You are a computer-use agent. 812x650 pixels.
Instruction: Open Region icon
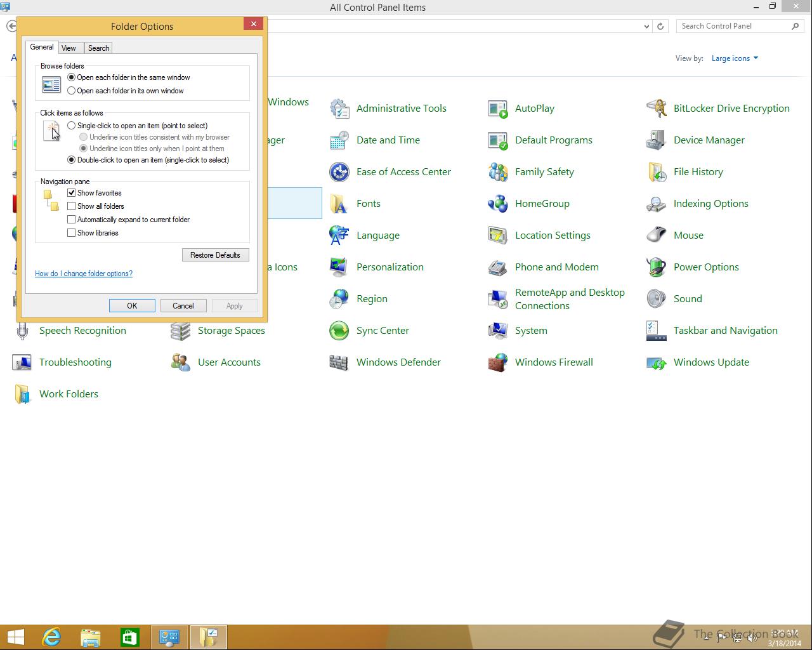tap(339, 299)
